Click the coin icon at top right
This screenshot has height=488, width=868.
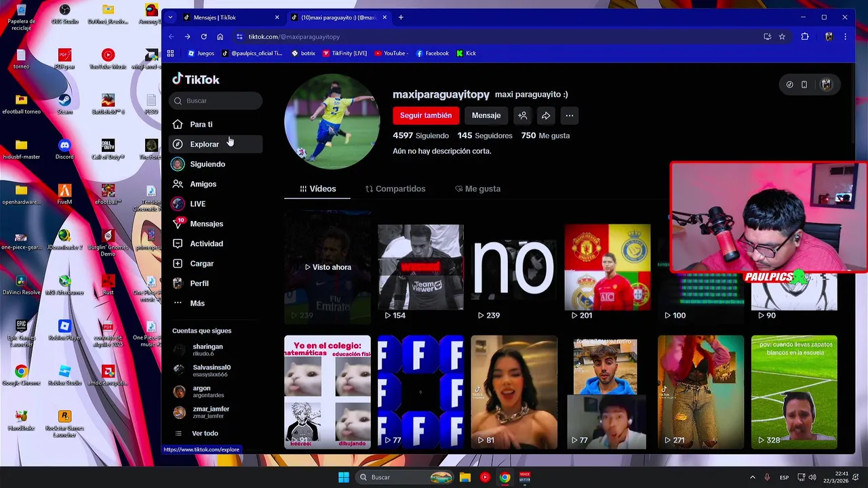point(789,85)
